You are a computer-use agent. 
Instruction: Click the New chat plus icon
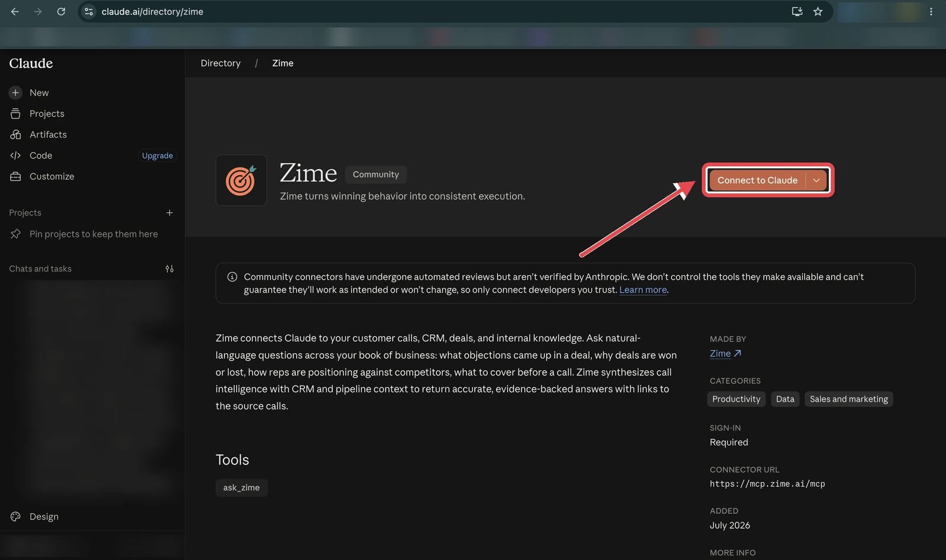click(x=15, y=93)
